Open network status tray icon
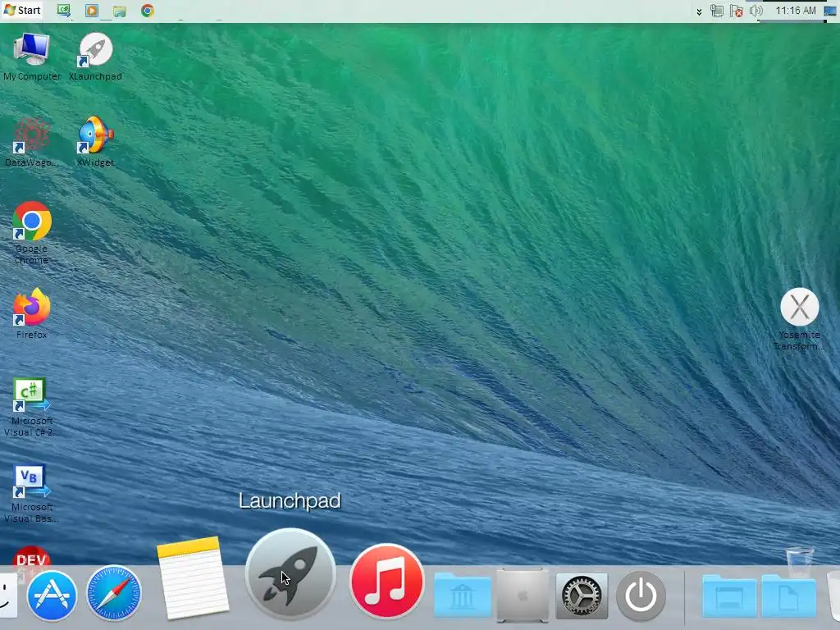This screenshot has height=630, width=840. 717,11
